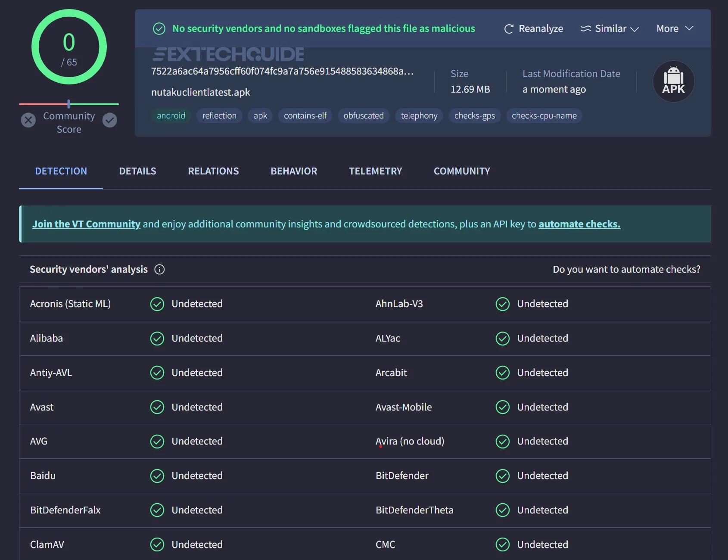Click the green checkmark in the no-threats banner

click(159, 29)
